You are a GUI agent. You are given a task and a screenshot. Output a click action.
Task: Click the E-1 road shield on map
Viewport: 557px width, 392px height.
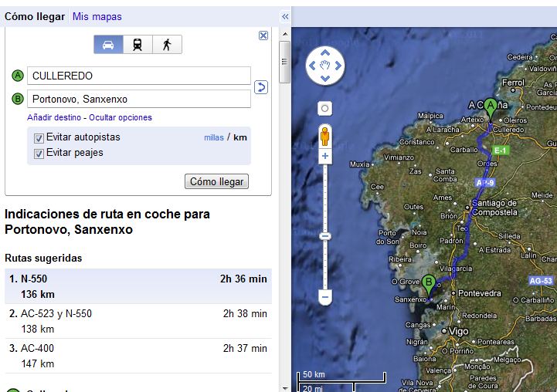(x=500, y=150)
